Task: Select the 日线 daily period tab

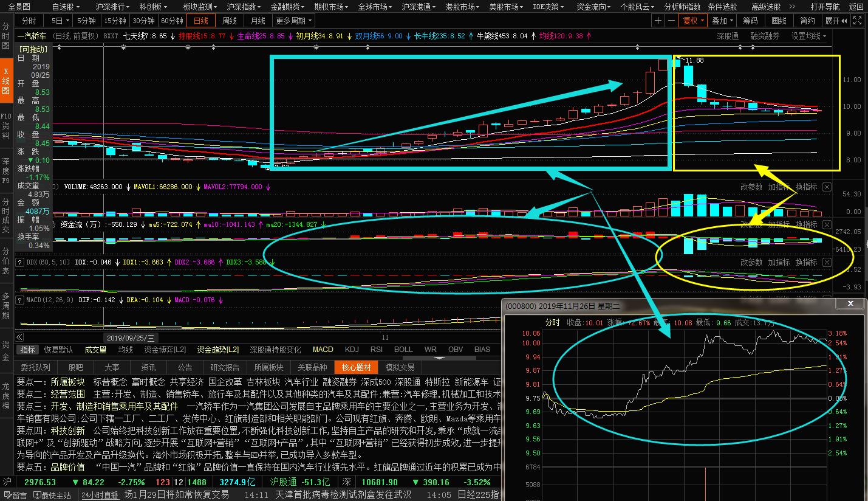Action: click(x=200, y=21)
